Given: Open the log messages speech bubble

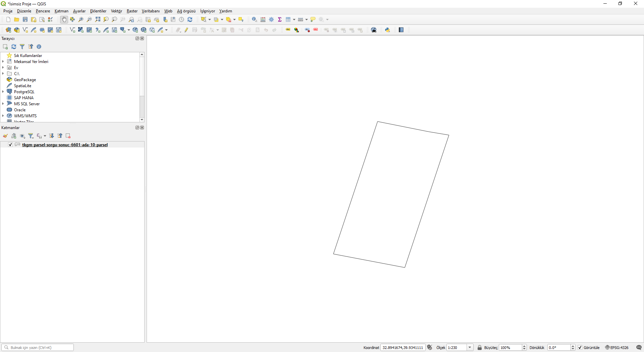Looking at the screenshot, I should tap(639, 347).
